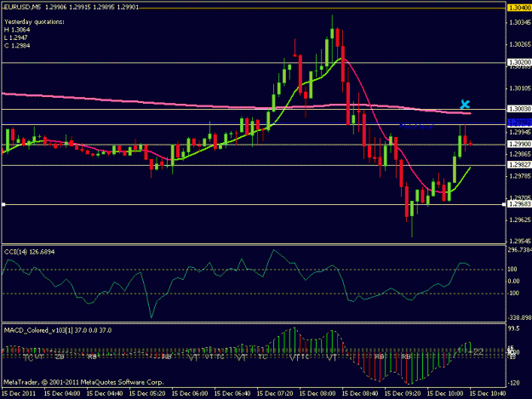This screenshot has height=399, width=532.
Task: Click the 'H 1.3064' yesterday high text
Action: 17,30
